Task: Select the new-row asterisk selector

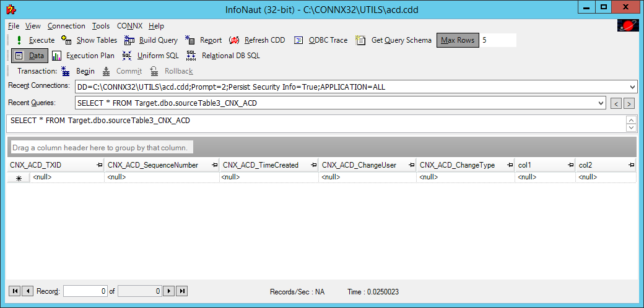Action: [x=19, y=178]
